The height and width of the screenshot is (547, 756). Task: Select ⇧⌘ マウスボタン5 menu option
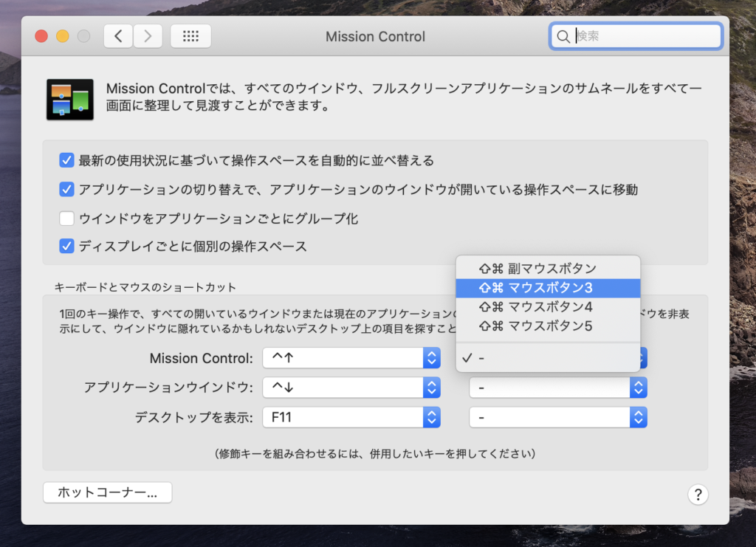[548, 326]
